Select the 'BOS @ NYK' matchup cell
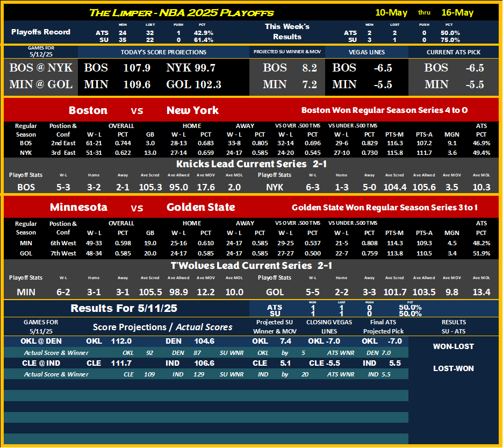The image size is (503, 448). pos(41,68)
